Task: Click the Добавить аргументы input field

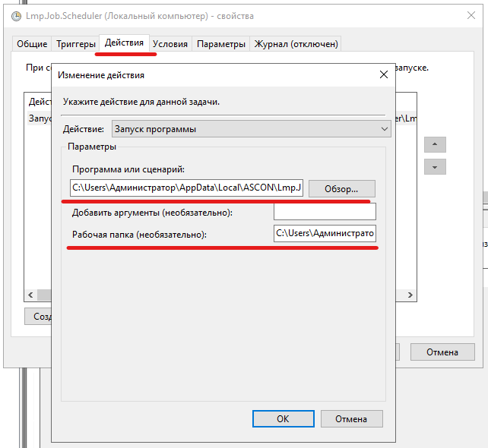Action: tap(325, 211)
